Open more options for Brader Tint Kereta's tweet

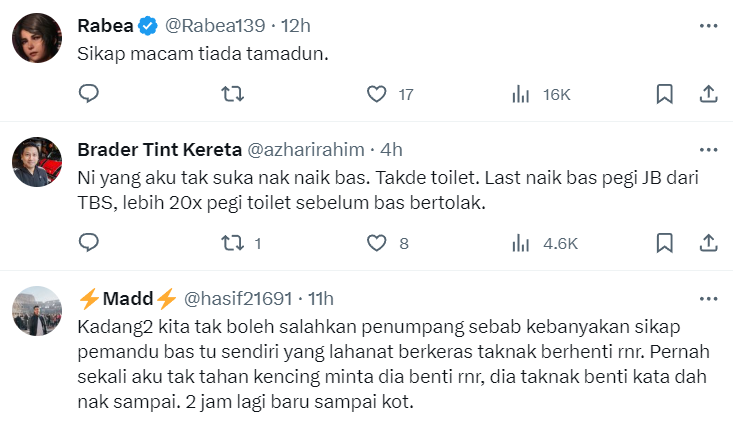[x=707, y=150]
